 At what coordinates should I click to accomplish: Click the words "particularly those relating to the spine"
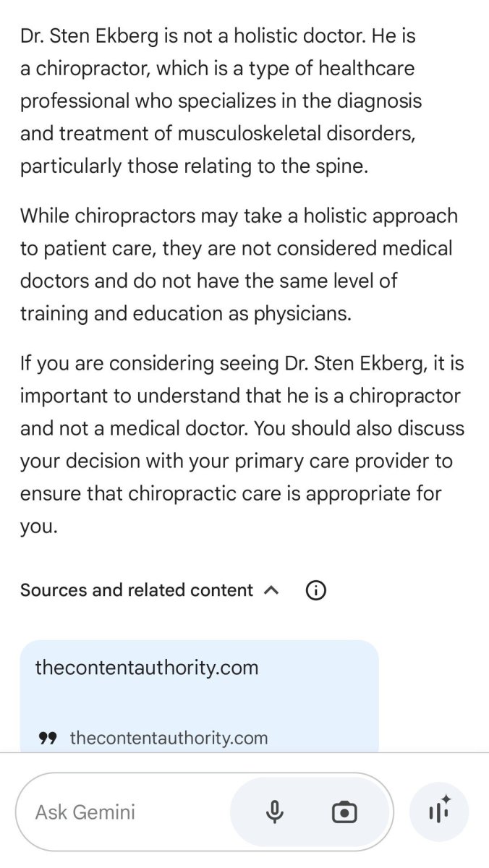click(195, 166)
